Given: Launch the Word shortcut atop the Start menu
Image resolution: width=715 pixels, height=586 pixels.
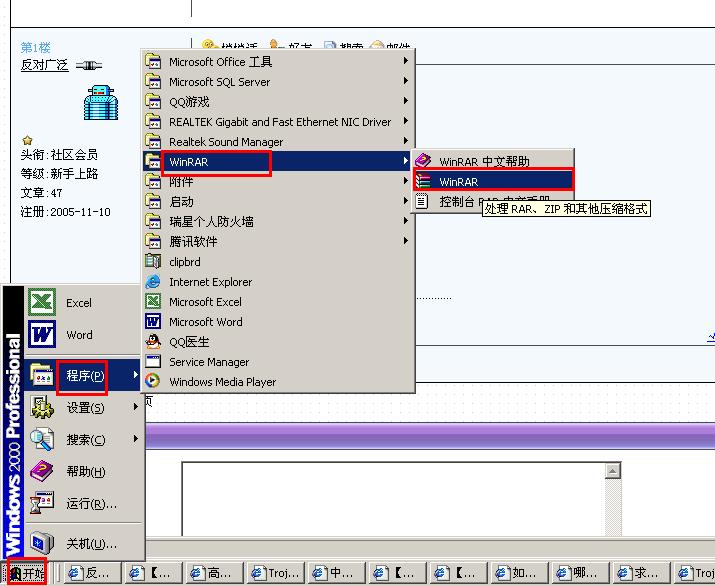Looking at the screenshot, I should coord(82,334).
